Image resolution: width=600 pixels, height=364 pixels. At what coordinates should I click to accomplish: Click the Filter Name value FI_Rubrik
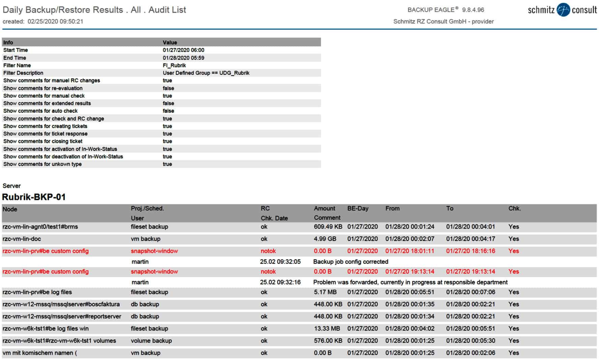[174, 65]
